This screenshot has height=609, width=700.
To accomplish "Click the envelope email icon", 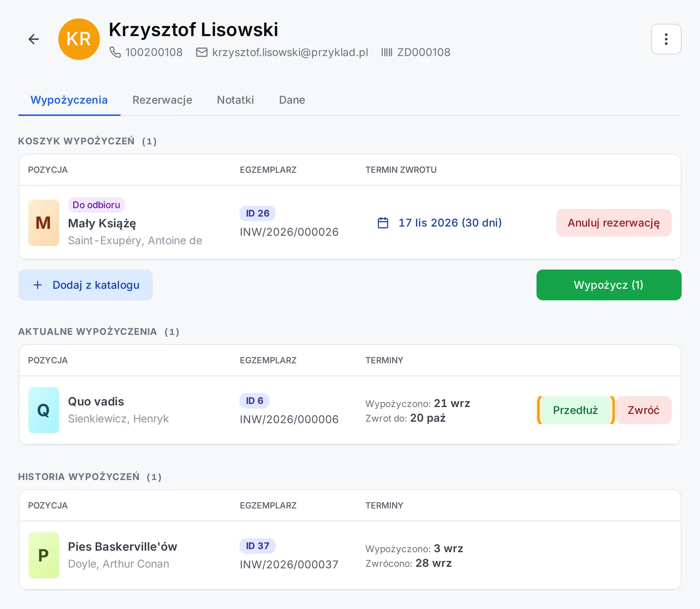I will coord(201,52).
